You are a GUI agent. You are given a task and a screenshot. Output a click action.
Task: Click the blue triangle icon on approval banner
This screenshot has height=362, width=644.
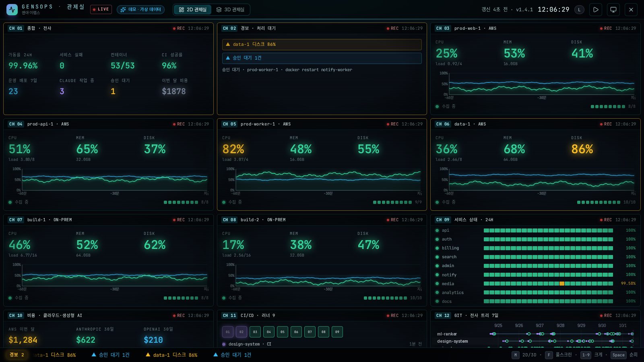tap(228, 58)
